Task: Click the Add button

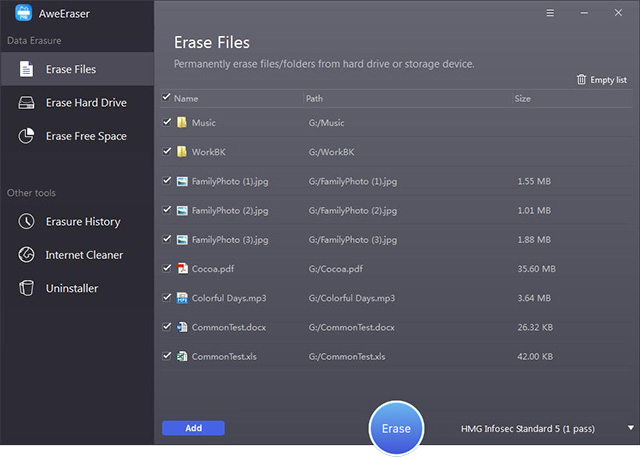Action: tap(193, 428)
